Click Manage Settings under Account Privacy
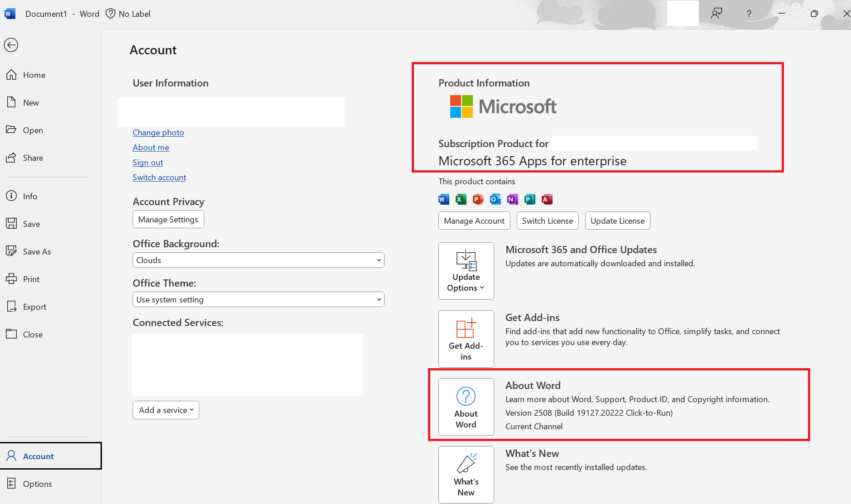 tap(168, 219)
